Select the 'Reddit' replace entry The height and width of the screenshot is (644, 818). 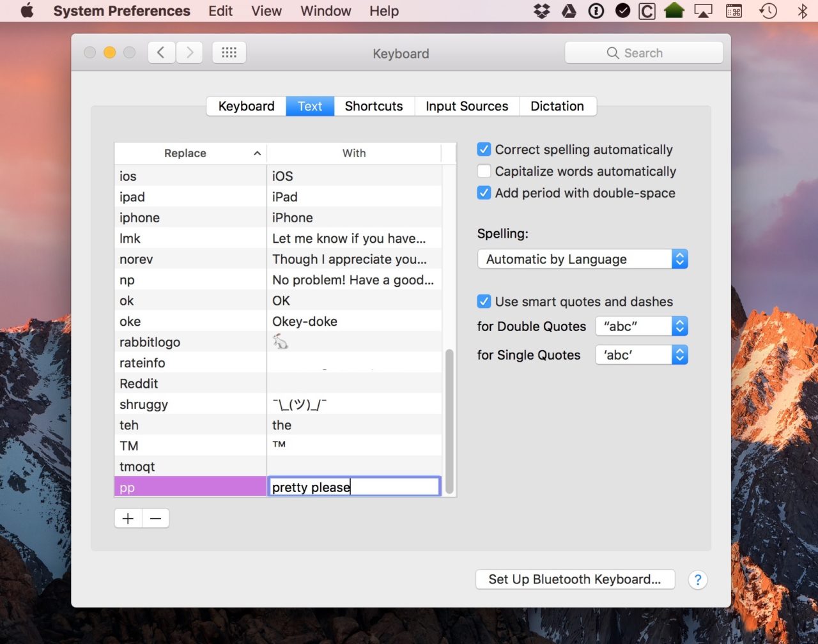(x=139, y=384)
